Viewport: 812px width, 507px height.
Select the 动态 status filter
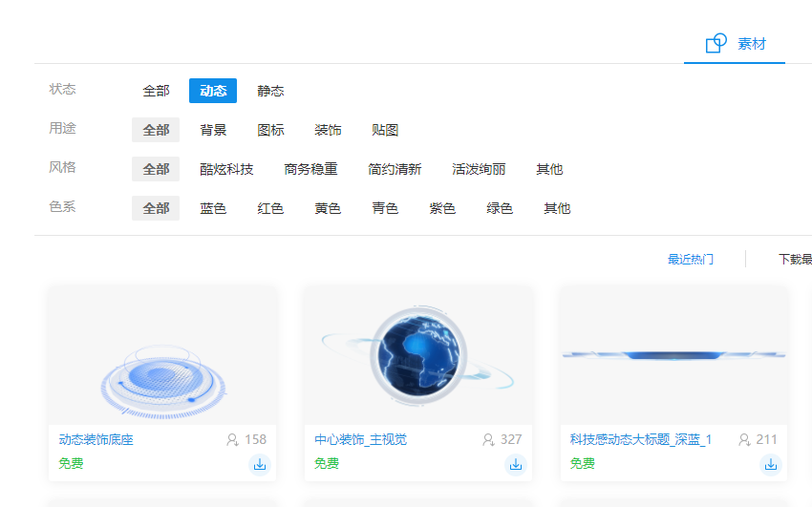(x=213, y=91)
